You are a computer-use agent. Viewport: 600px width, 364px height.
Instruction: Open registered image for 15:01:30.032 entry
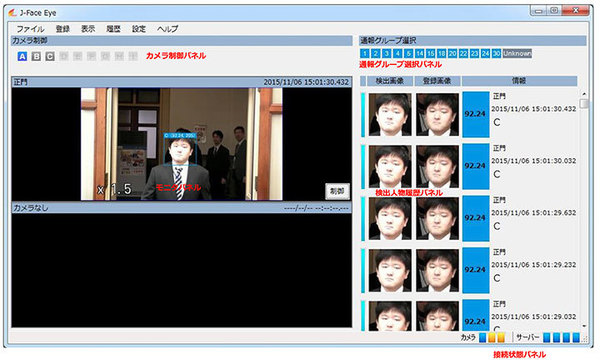[x=437, y=166]
